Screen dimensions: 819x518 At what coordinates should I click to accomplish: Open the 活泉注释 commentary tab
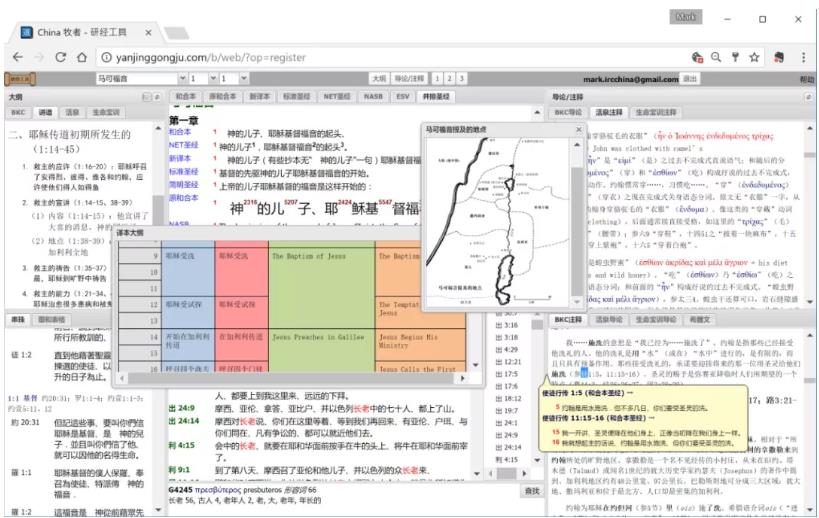click(610, 113)
